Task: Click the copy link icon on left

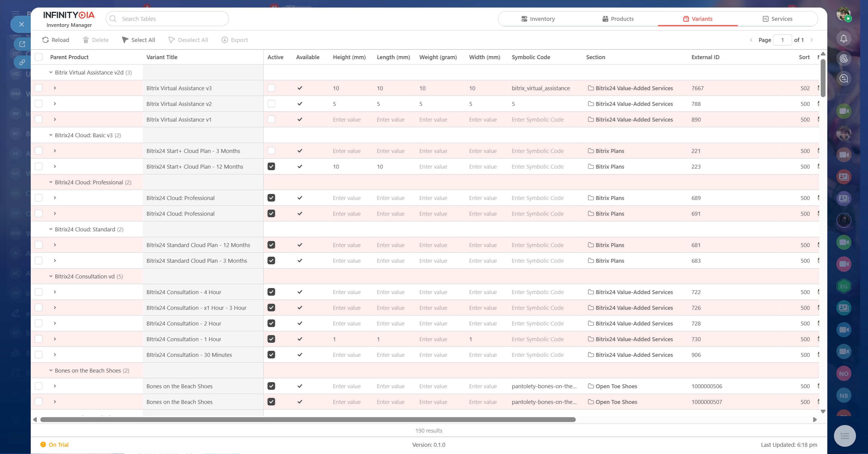Action: [x=22, y=62]
